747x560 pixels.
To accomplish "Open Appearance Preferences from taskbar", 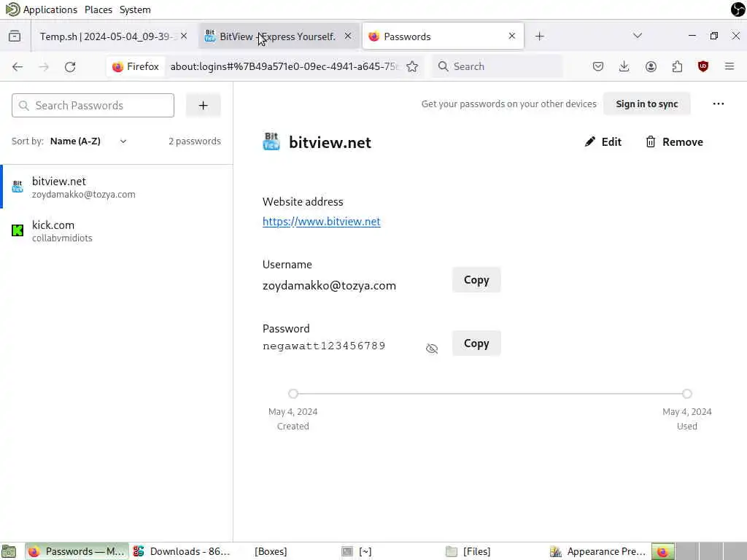I will click(598, 551).
